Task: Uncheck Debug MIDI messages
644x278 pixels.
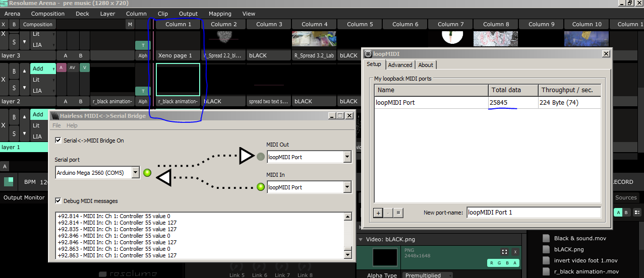Action: coord(58,201)
